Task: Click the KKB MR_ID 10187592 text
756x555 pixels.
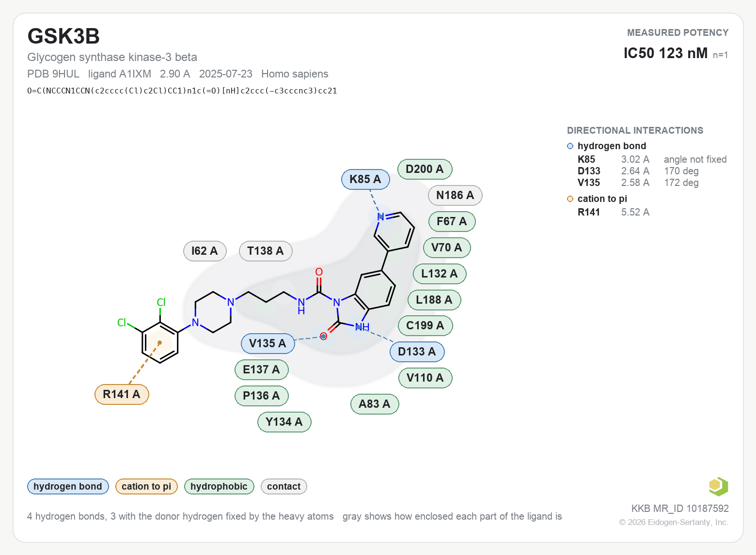Action: [x=680, y=509]
